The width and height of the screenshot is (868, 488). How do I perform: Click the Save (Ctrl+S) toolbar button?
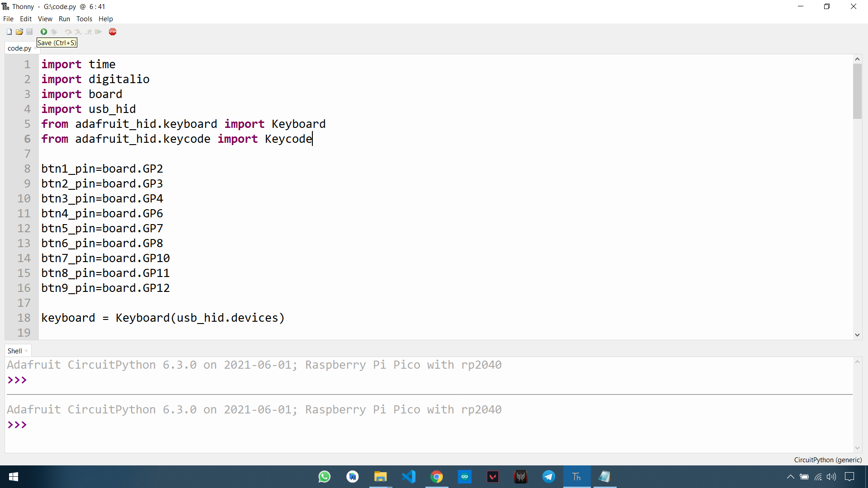click(x=30, y=32)
